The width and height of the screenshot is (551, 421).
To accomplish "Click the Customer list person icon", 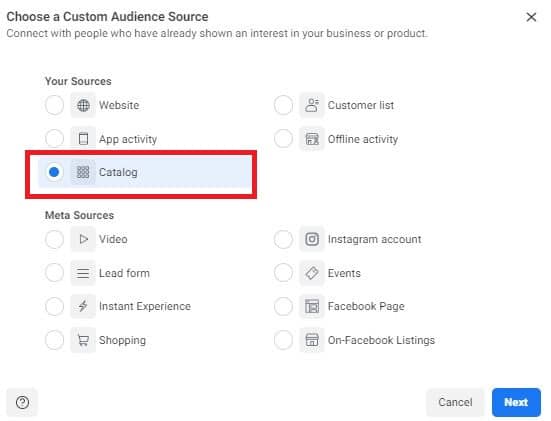I will [x=312, y=105].
